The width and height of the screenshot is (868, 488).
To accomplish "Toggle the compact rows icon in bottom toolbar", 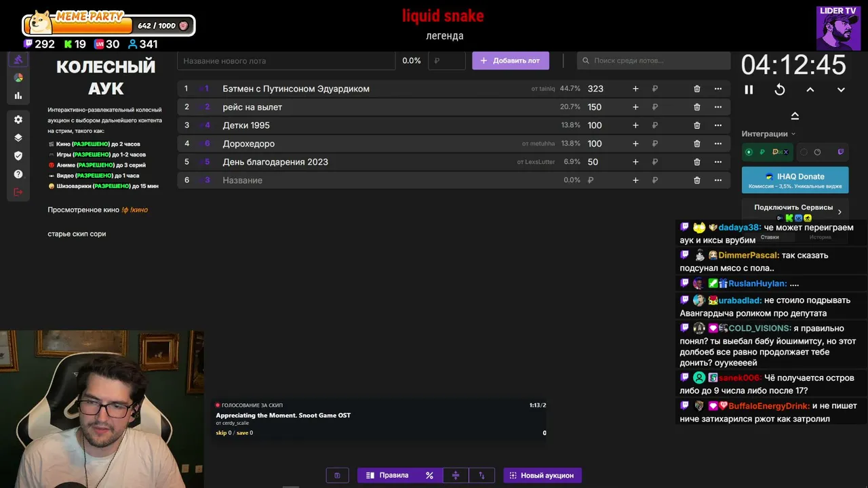I will 456,475.
